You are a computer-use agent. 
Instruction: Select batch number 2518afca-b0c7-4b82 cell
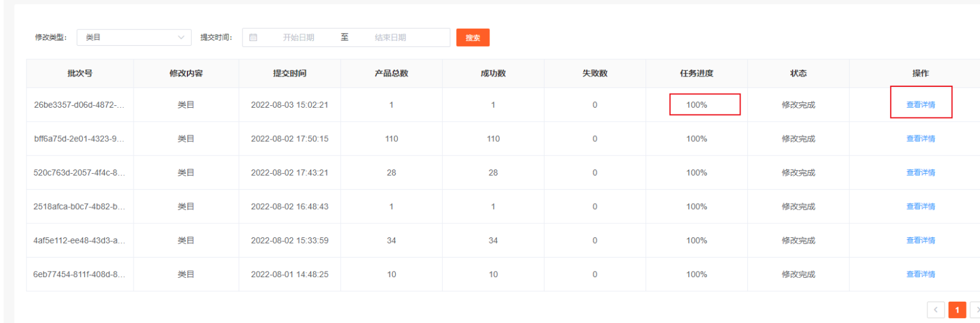pos(79,207)
